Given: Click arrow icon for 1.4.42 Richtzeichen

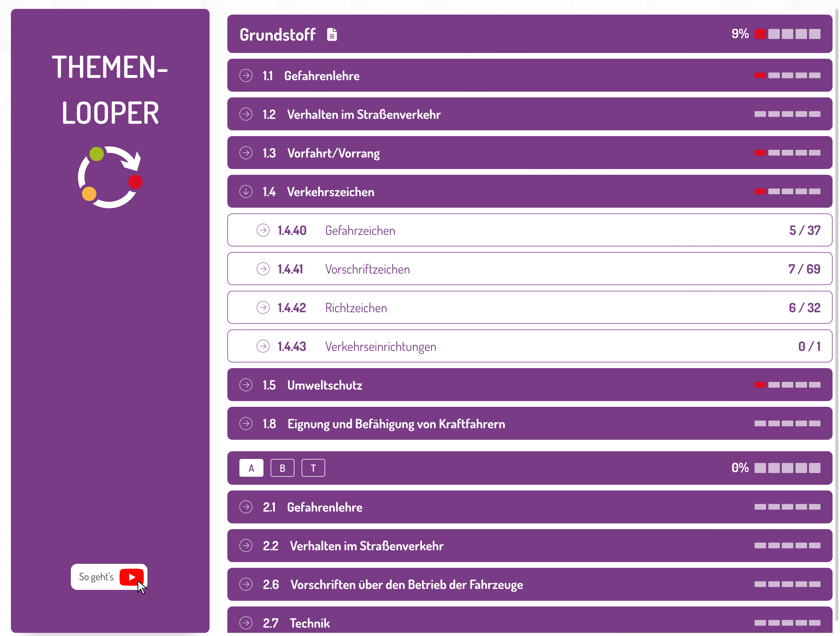Looking at the screenshot, I should point(263,308).
